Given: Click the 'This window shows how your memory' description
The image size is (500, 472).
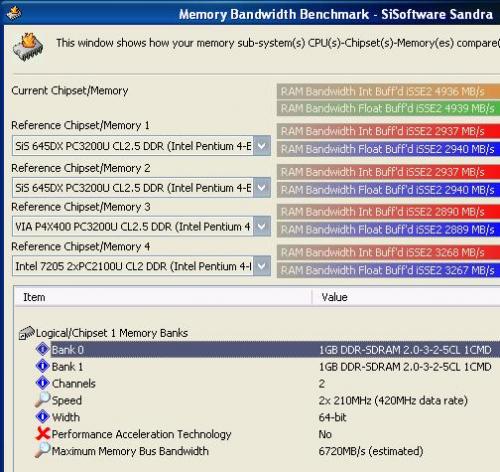Looking at the screenshot, I should click(278, 43).
